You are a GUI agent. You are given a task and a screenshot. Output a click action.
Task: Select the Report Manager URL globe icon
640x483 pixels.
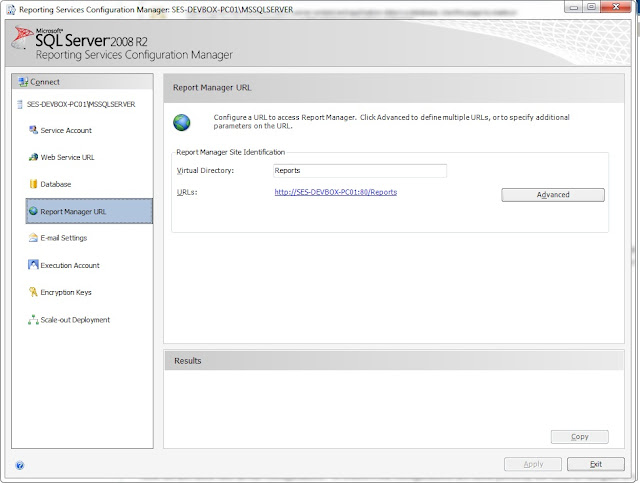[33, 211]
